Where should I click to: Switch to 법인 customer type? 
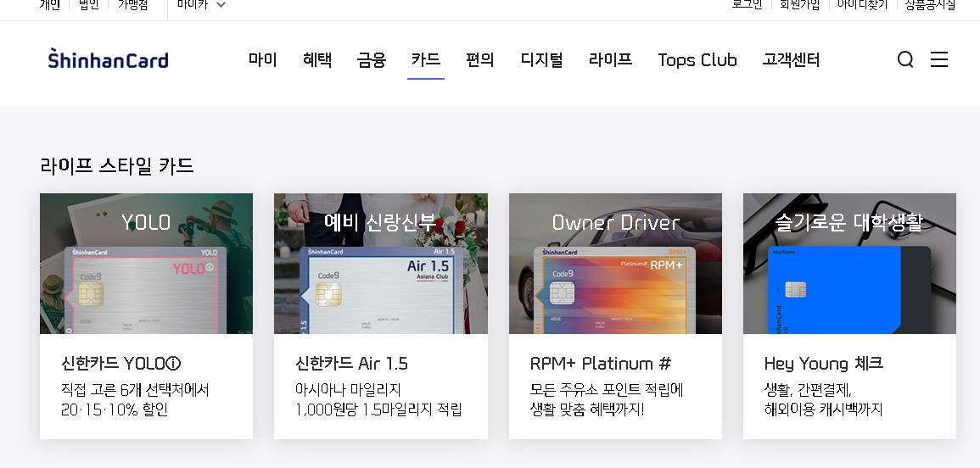point(89,5)
